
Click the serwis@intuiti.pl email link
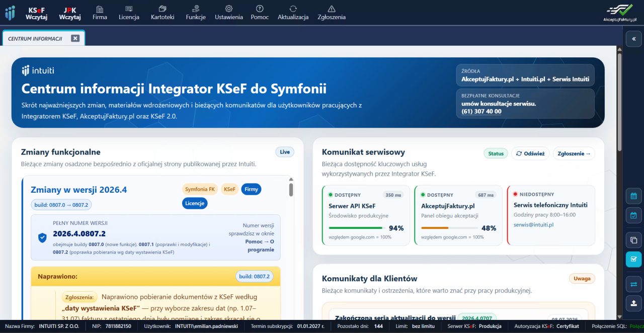point(533,225)
